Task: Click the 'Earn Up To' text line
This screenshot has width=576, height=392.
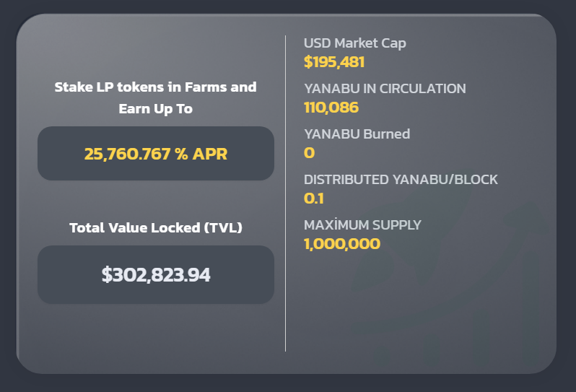Action: coord(156,109)
